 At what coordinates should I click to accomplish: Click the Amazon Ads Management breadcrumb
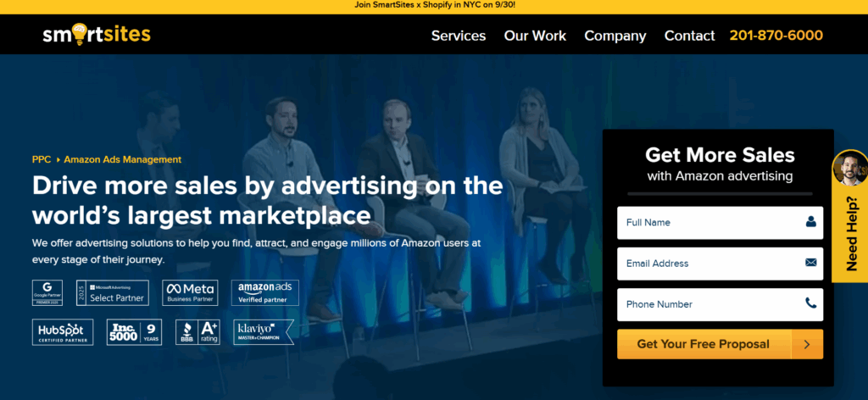click(122, 159)
